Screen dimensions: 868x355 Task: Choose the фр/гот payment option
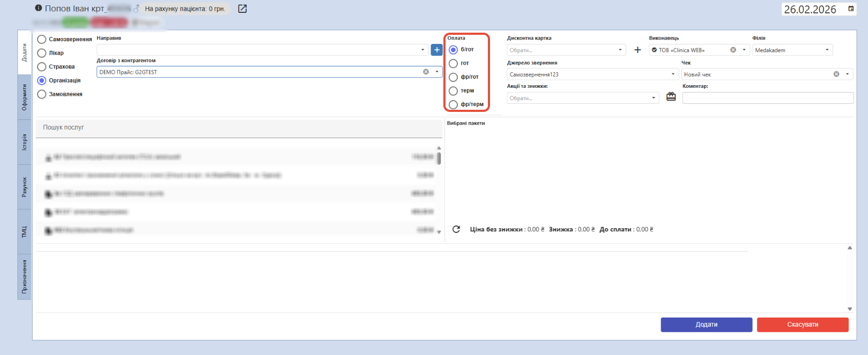click(x=454, y=77)
